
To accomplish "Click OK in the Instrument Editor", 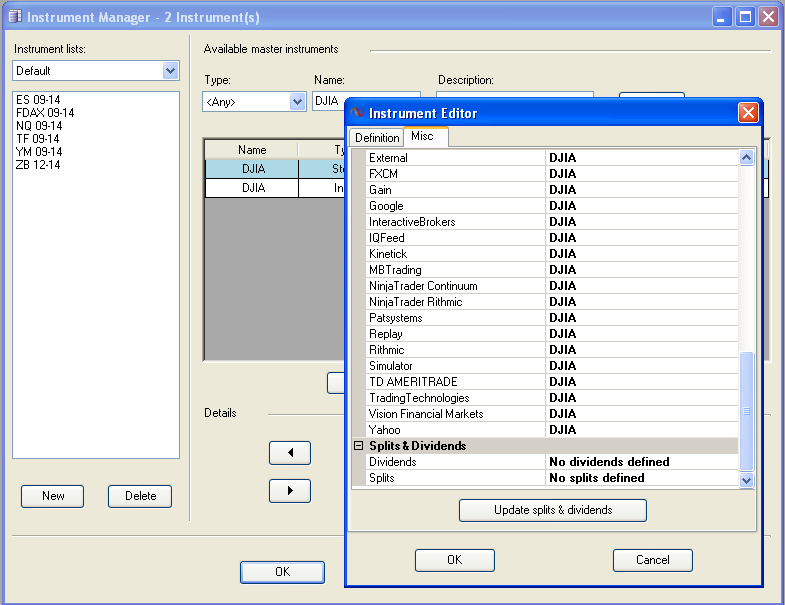I will (455, 560).
